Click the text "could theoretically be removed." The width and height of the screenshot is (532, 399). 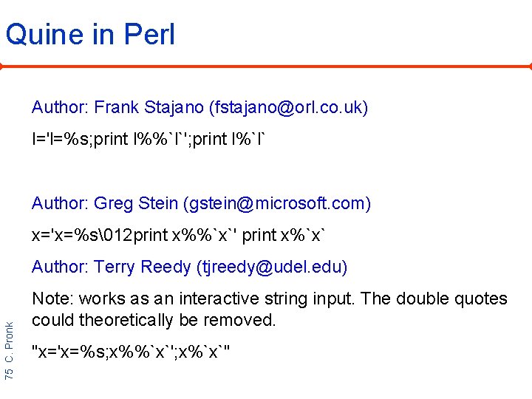[154, 320]
